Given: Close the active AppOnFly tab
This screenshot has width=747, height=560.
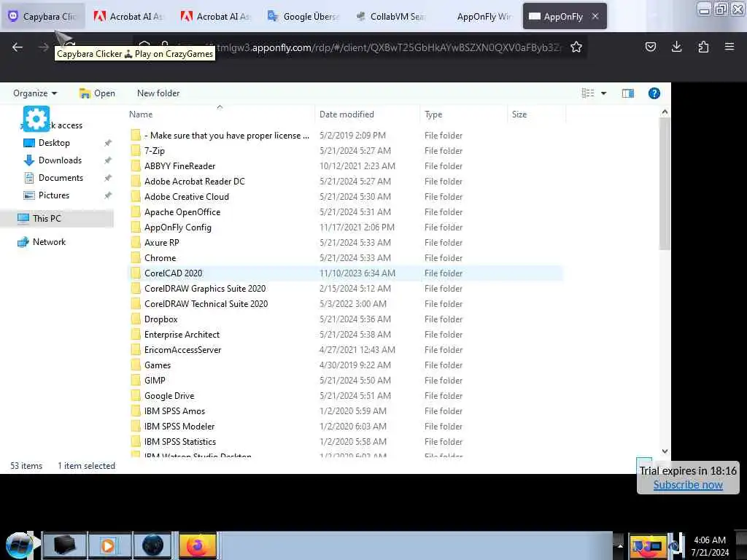Looking at the screenshot, I should 595,16.
